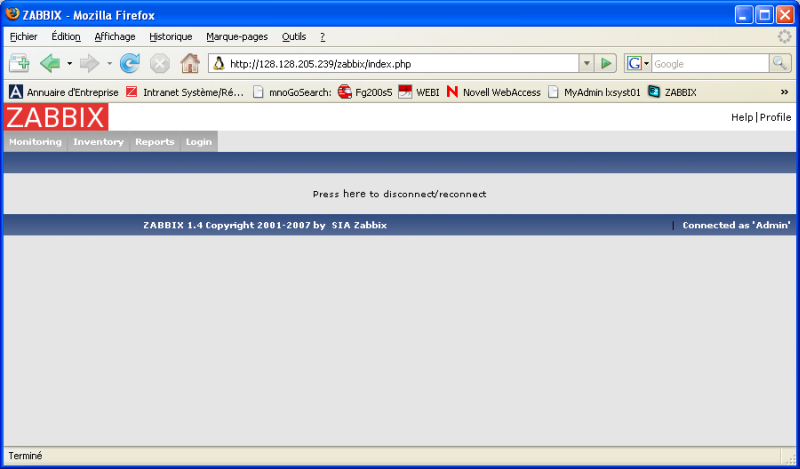Switch to the Monitoring tab

point(35,142)
